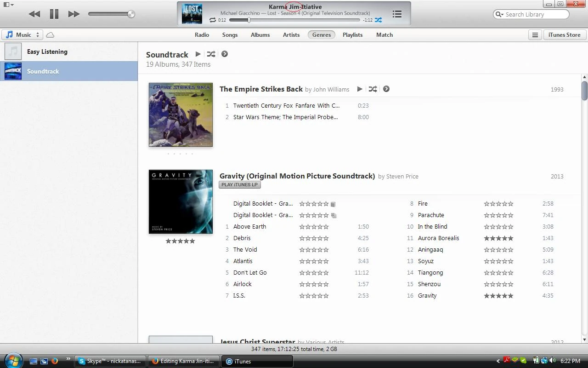Skip forward to the next track
Screen dimensions: 588x368
pyautogui.click(x=74, y=14)
